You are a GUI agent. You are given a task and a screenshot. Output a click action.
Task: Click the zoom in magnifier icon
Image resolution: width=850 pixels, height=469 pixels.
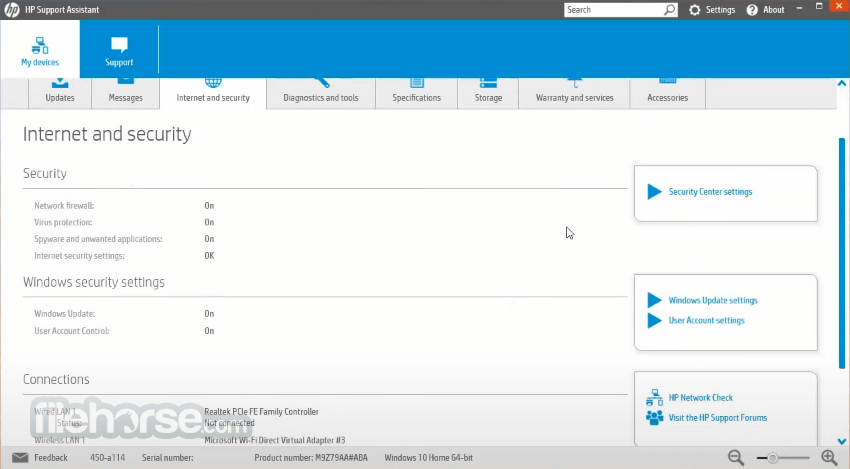click(x=829, y=458)
